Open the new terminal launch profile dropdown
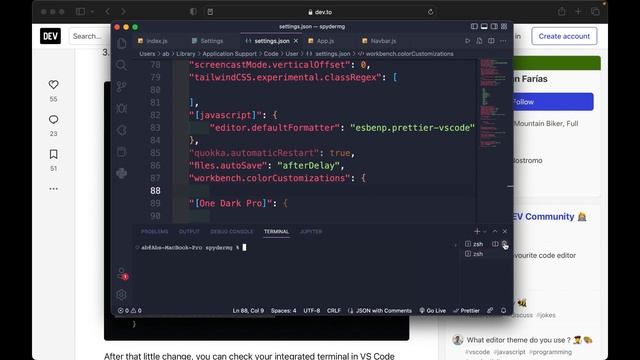The width and height of the screenshot is (640, 360). (x=485, y=231)
